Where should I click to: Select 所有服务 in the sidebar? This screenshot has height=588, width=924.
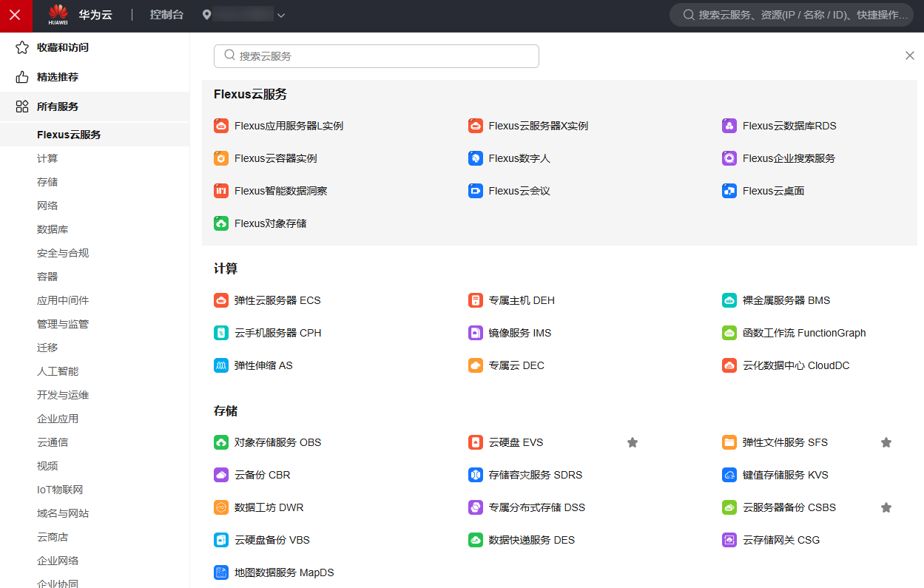point(95,107)
